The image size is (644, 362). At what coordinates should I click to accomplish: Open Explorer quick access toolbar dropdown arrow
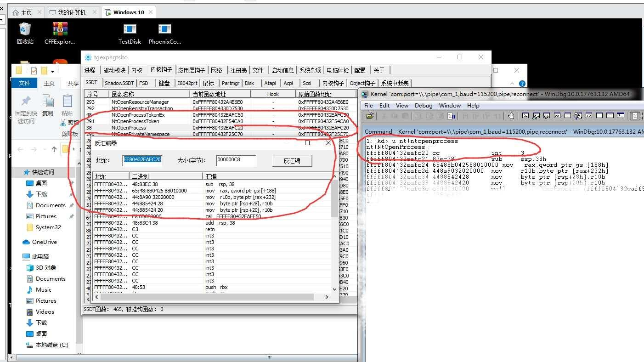(x=52, y=71)
